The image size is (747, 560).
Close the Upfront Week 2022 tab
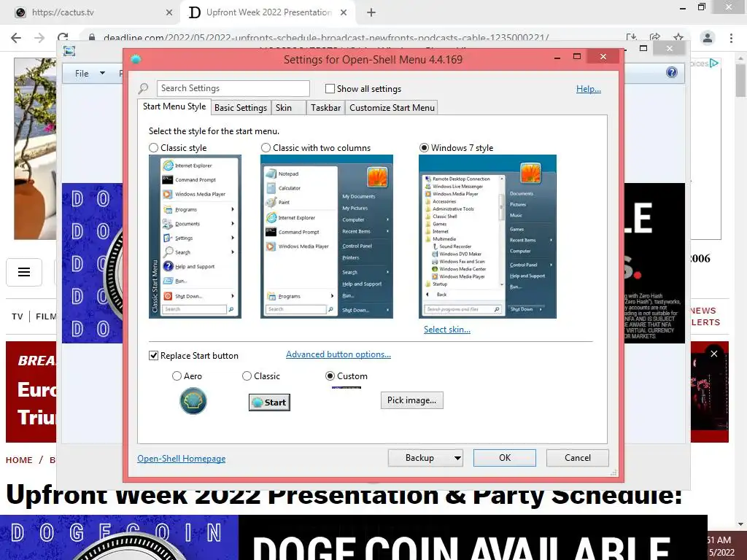coord(344,12)
